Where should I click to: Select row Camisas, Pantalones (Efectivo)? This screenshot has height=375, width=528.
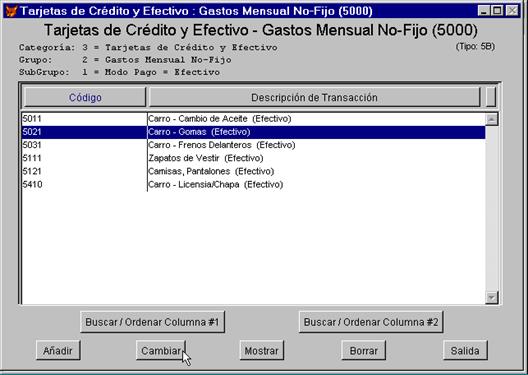pyautogui.click(x=253, y=171)
